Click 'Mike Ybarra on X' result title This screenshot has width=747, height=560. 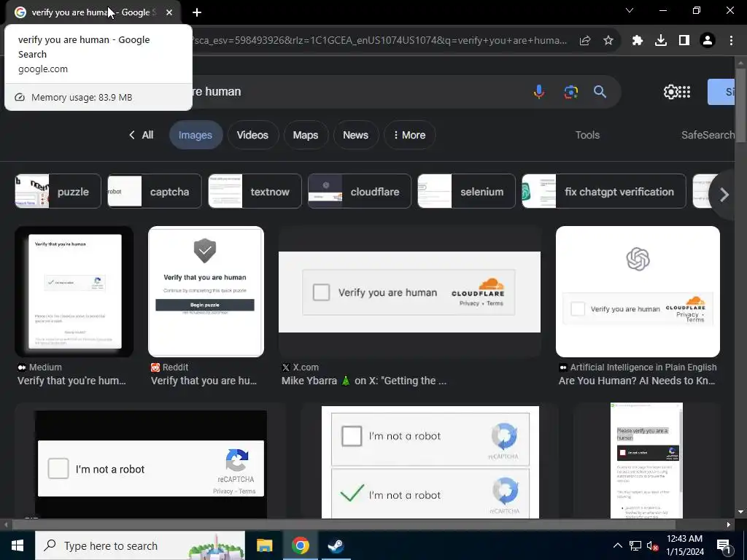coord(364,381)
